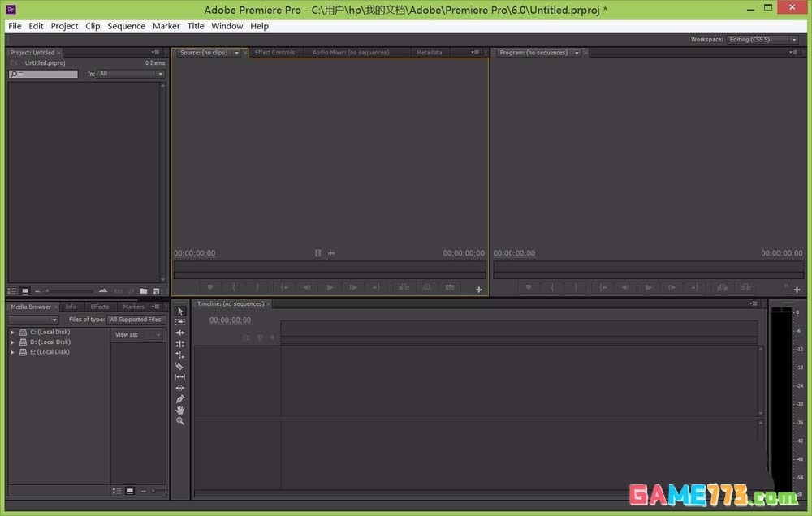Open Program monitor button editor plus
The height and width of the screenshot is (516, 812).
click(x=797, y=290)
